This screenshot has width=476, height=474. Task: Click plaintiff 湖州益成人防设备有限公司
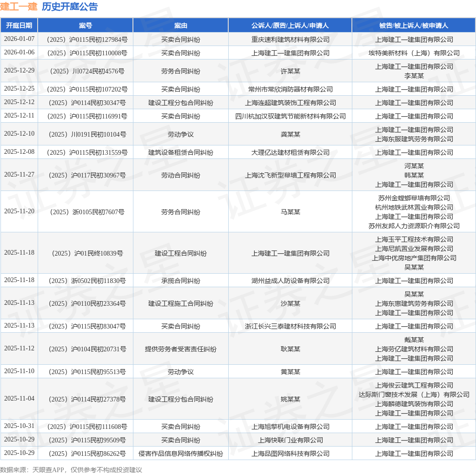pyautogui.click(x=290, y=281)
